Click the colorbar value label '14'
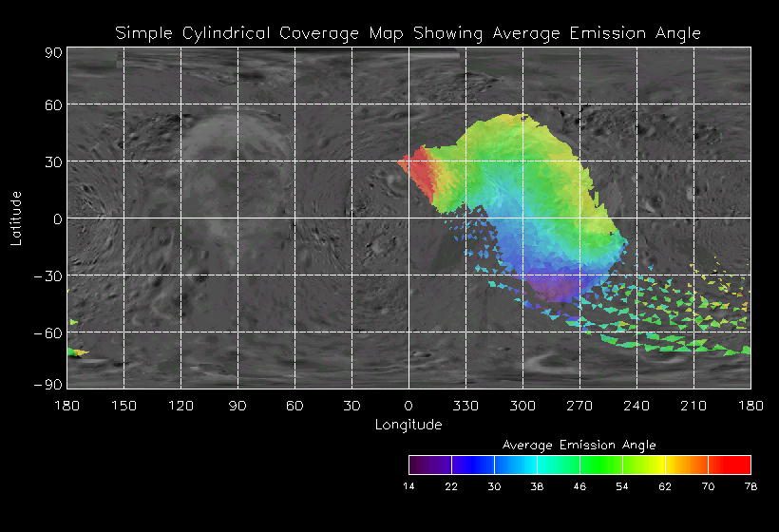779x532 pixels. (408, 486)
